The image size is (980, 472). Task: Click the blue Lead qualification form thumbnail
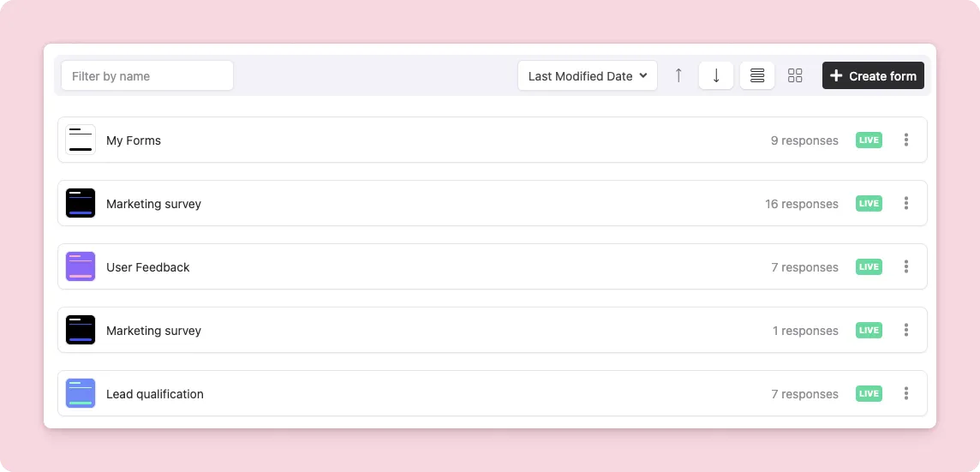81,393
